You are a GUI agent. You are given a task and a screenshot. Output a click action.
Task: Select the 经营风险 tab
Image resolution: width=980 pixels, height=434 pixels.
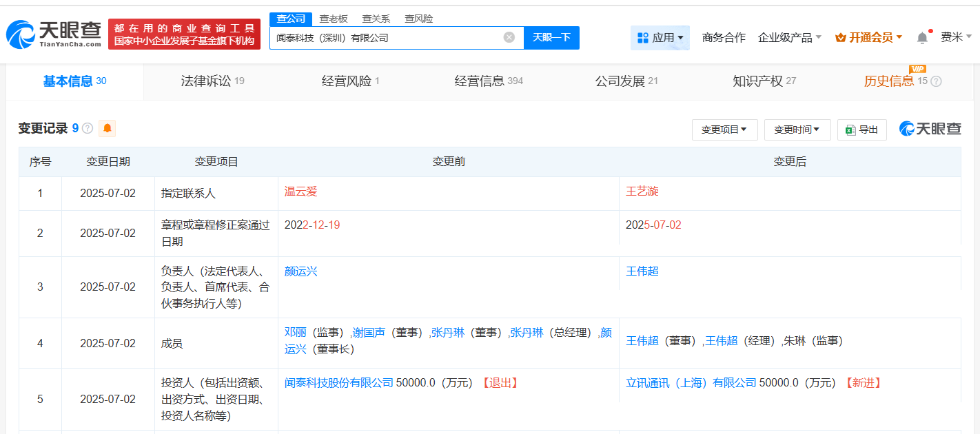point(350,81)
